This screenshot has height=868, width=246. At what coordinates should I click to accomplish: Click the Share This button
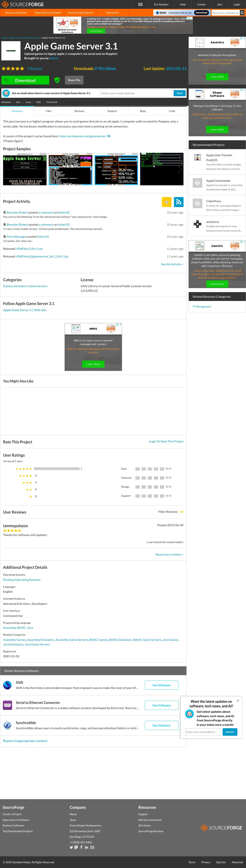74,80
